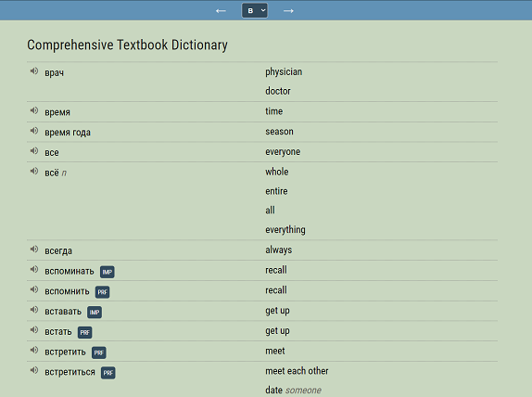Select the word вставать

coord(63,312)
